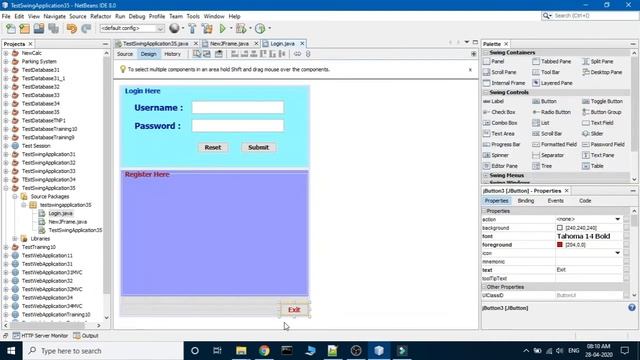Switch to the History view tab
The width and height of the screenshot is (640, 360).
tap(172, 54)
